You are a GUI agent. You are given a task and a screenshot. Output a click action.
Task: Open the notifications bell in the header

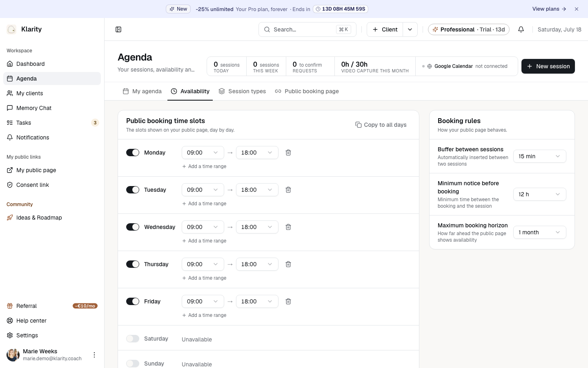pyautogui.click(x=521, y=29)
